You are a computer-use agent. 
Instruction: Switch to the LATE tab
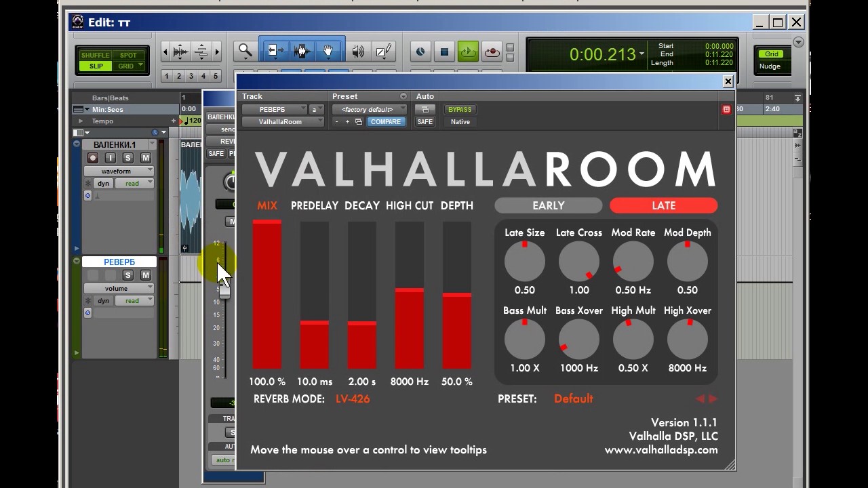pyautogui.click(x=663, y=205)
